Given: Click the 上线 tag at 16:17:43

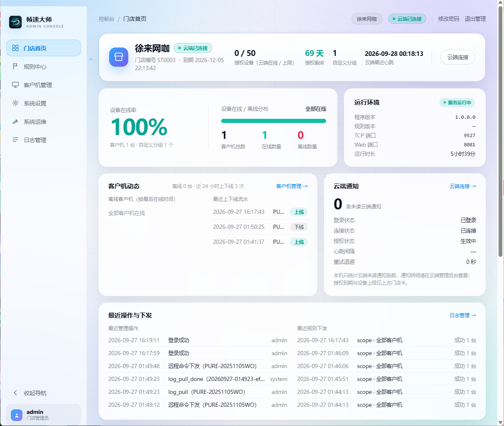Looking at the screenshot, I should tap(299, 212).
